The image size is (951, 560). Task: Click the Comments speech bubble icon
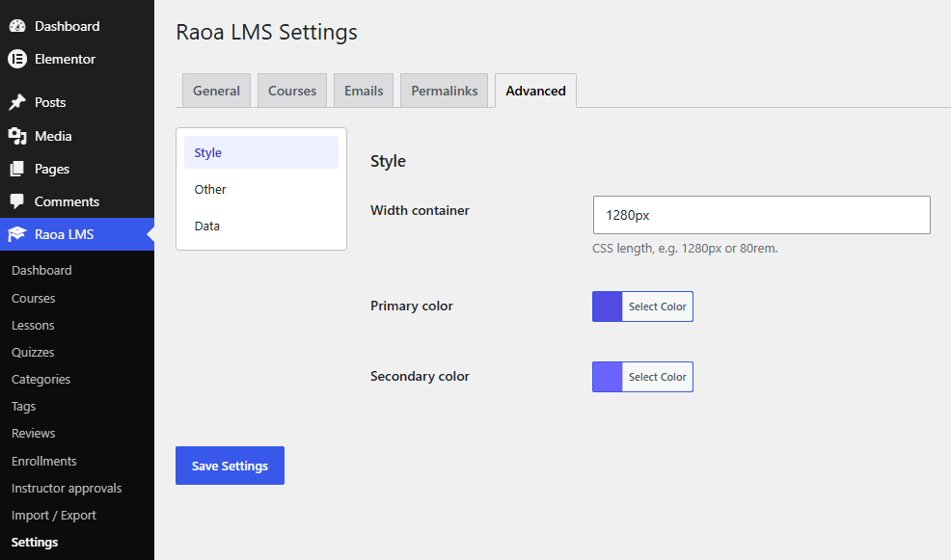point(17,201)
